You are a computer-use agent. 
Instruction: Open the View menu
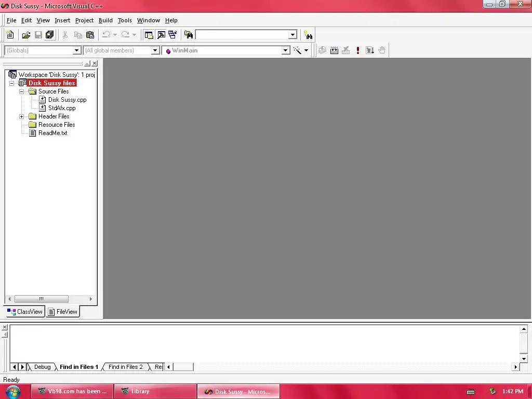tap(43, 20)
